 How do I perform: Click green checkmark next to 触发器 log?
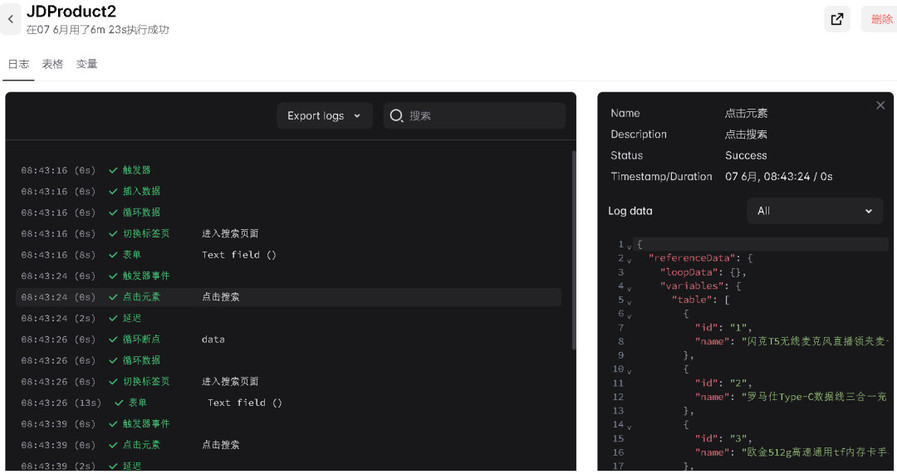[x=113, y=170]
